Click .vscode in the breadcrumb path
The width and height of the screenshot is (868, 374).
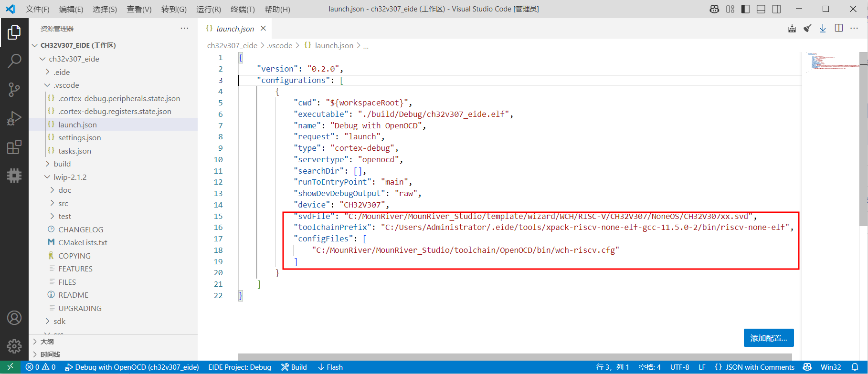pyautogui.click(x=280, y=45)
